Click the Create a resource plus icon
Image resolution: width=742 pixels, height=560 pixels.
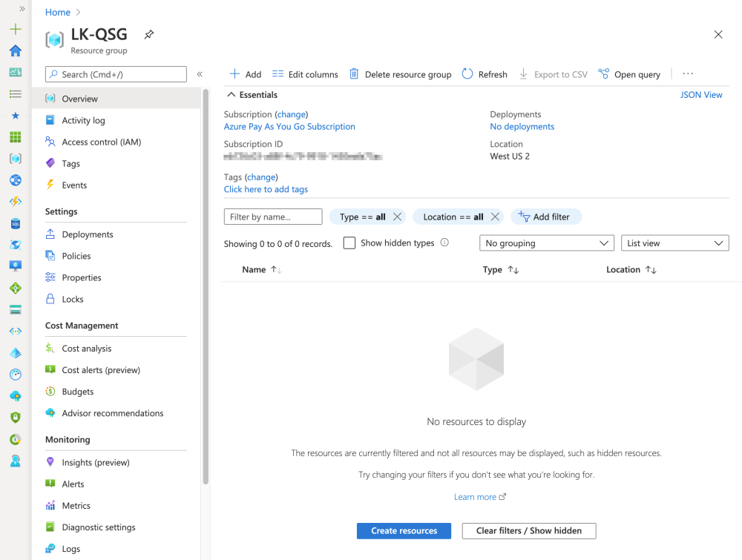tap(16, 30)
